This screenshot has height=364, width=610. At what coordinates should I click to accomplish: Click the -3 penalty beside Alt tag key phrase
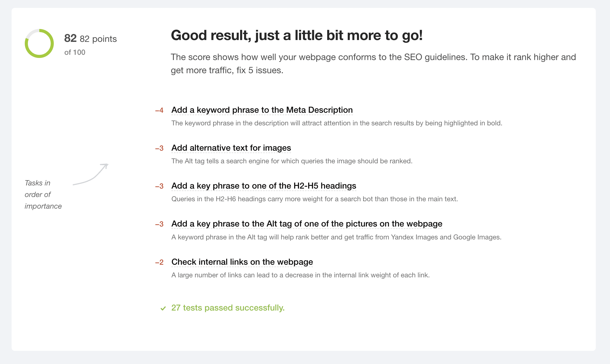[x=159, y=224]
